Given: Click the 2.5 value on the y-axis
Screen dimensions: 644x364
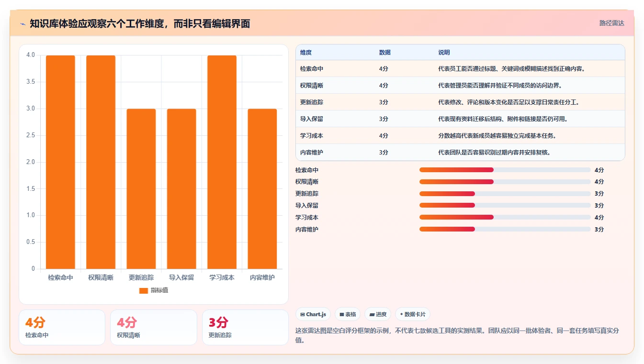Looking at the screenshot, I should [31, 135].
